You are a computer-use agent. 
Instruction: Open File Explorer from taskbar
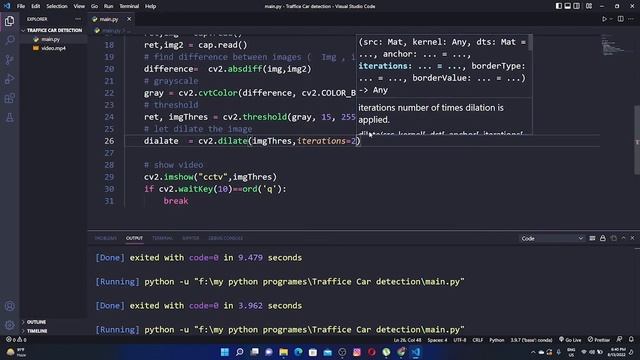[x=284, y=352]
